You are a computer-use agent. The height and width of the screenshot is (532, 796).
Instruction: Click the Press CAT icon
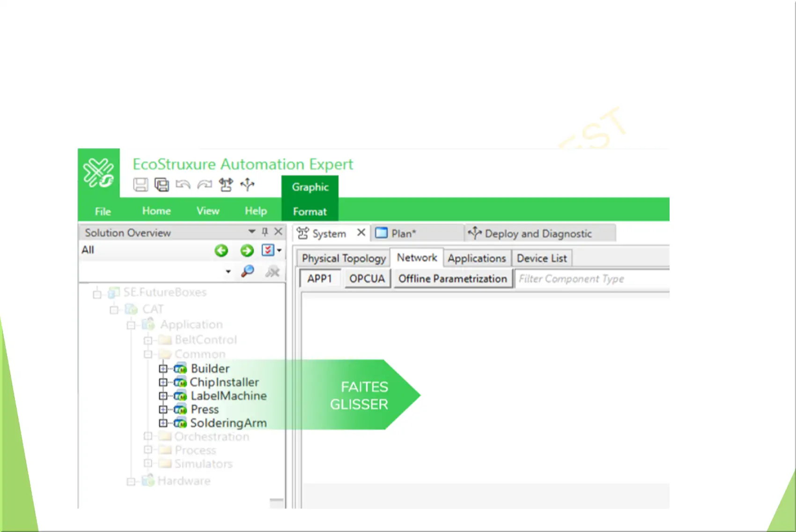pyautogui.click(x=180, y=410)
